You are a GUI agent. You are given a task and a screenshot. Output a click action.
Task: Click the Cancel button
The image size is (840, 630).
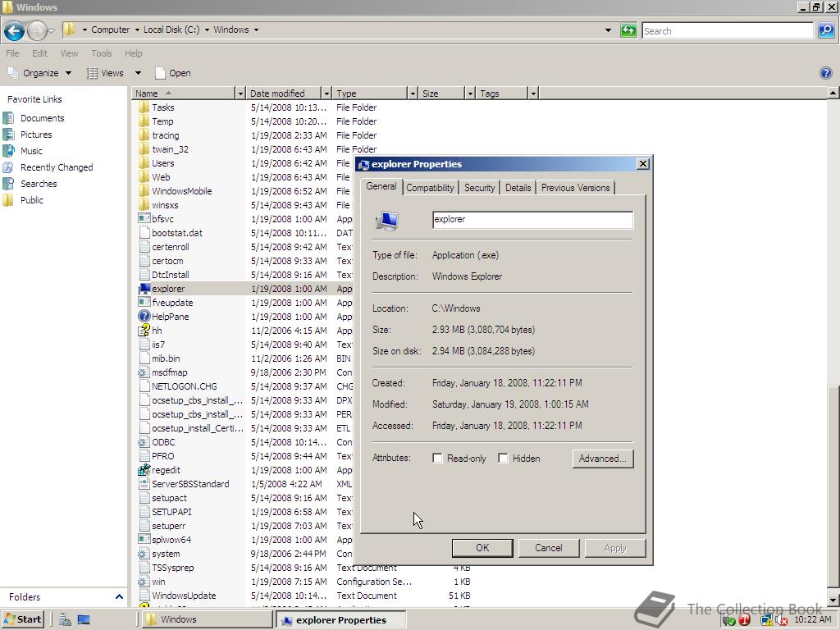click(549, 547)
